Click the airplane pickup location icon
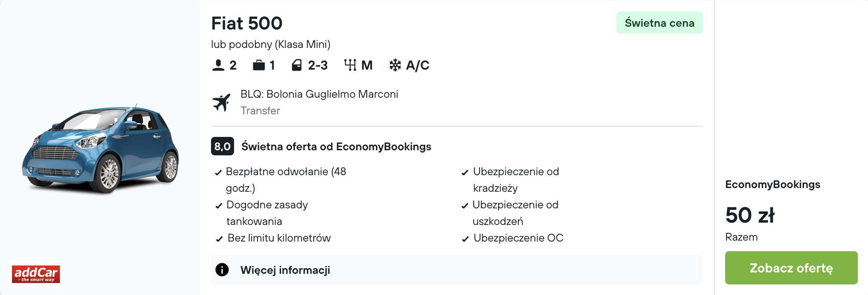 pyautogui.click(x=222, y=102)
